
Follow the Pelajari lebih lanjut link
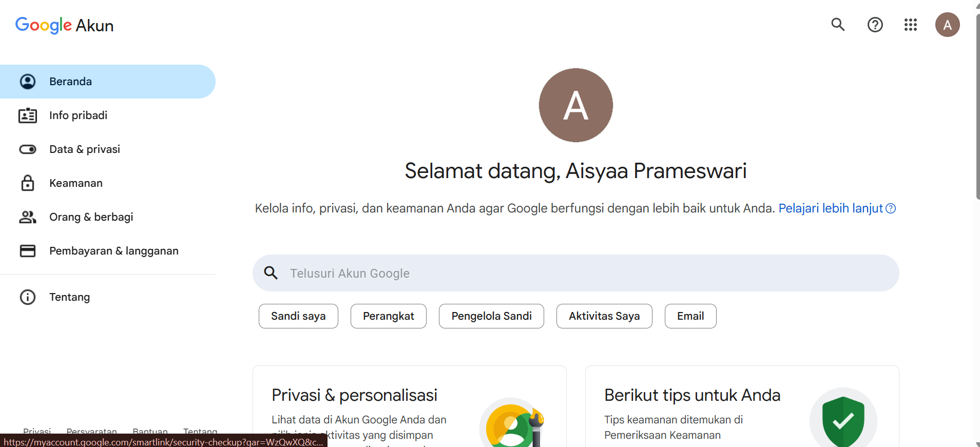pos(831,208)
